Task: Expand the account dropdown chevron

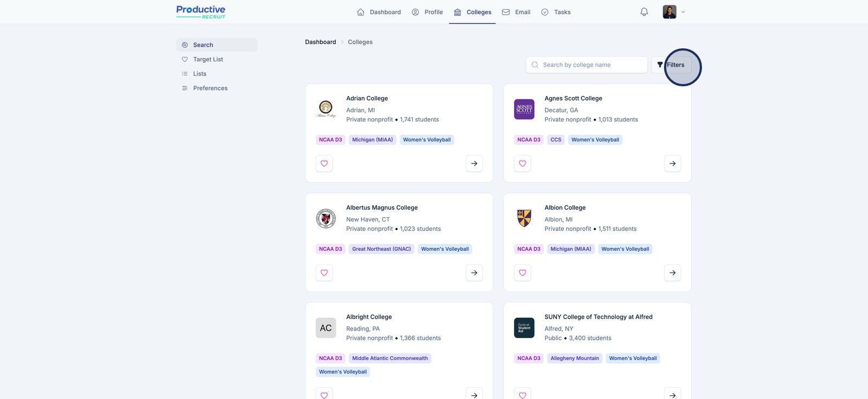Action: tap(683, 12)
